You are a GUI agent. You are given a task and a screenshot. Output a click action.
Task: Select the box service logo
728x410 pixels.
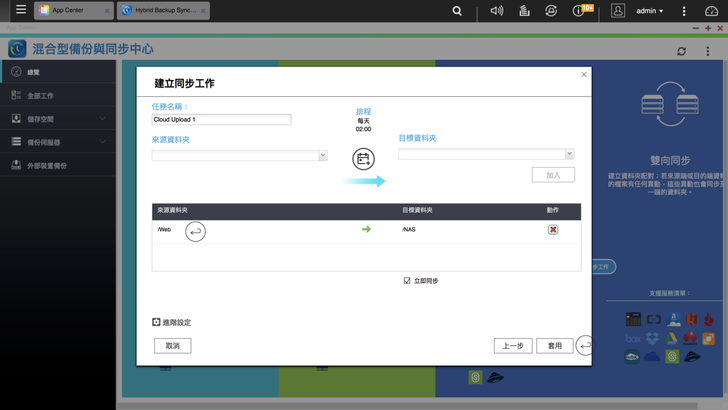[x=633, y=338]
